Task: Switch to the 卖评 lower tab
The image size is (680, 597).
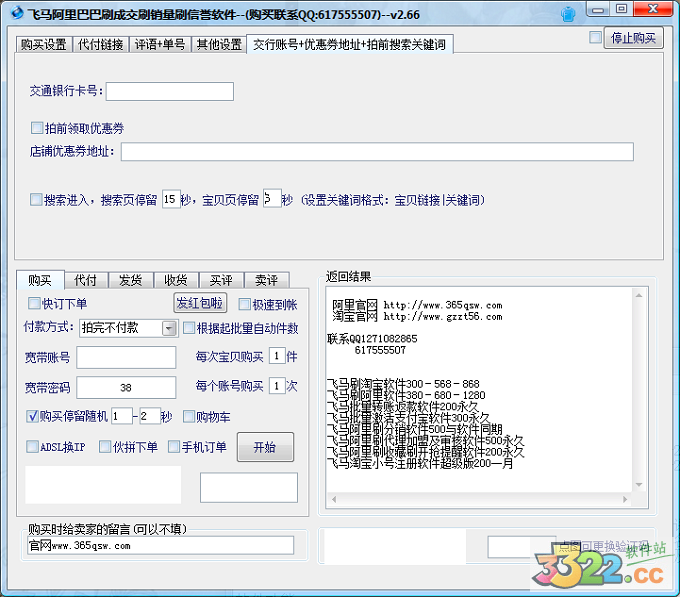Action: (x=266, y=281)
